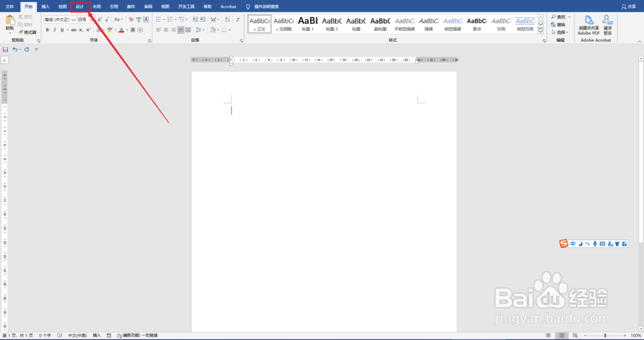Toggle Italic formatting

click(55, 30)
